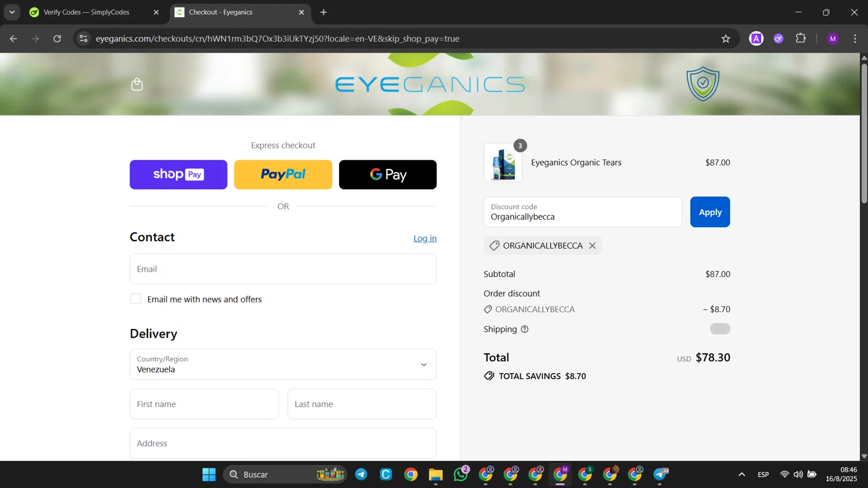This screenshot has width=868, height=488.
Task: Click the First name field
Action: (x=204, y=404)
